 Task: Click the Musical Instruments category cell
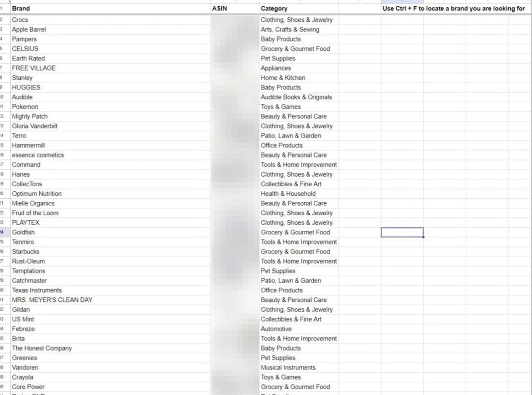[x=299, y=367]
